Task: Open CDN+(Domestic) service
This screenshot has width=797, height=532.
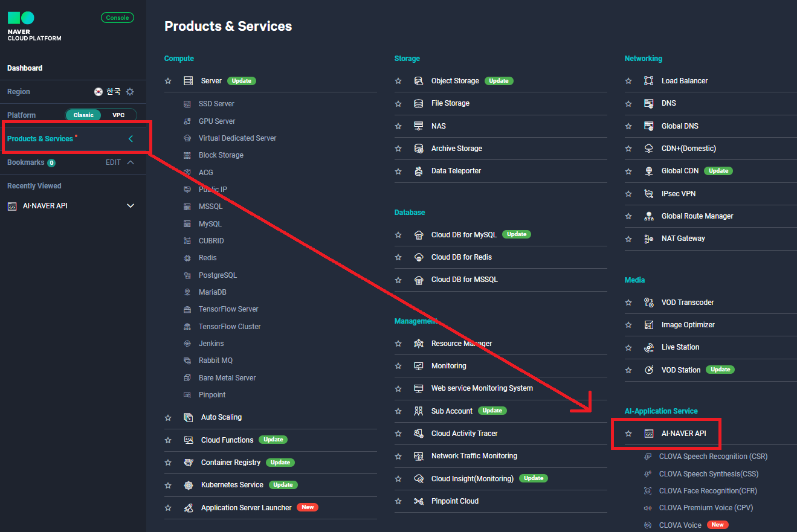Action: [x=689, y=149]
